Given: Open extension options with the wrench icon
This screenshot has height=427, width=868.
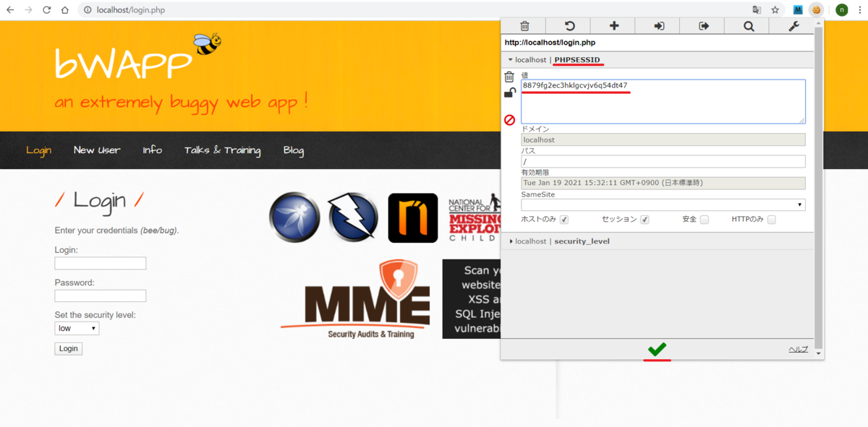Looking at the screenshot, I should (793, 26).
